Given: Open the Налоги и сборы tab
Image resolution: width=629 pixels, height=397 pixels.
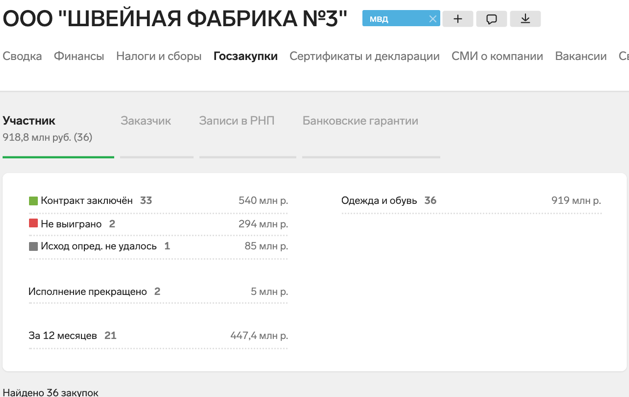Looking at the screenshot, I should click(x=159, y=56).
